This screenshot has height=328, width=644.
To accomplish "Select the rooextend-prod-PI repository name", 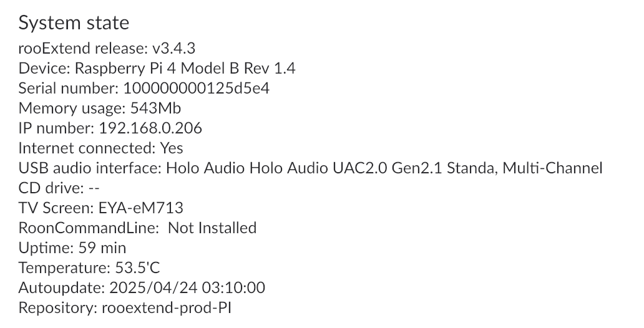I will click(x=167, y=308).
